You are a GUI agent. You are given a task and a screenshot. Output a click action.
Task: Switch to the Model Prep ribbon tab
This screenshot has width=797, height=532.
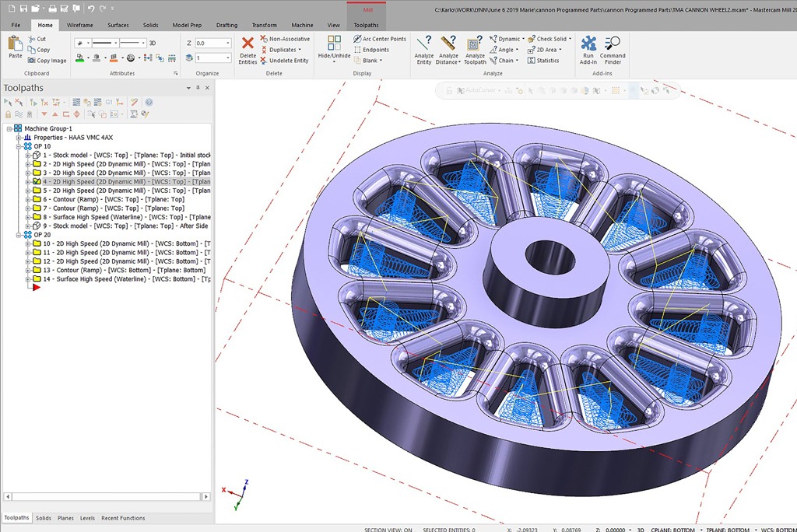187,25
